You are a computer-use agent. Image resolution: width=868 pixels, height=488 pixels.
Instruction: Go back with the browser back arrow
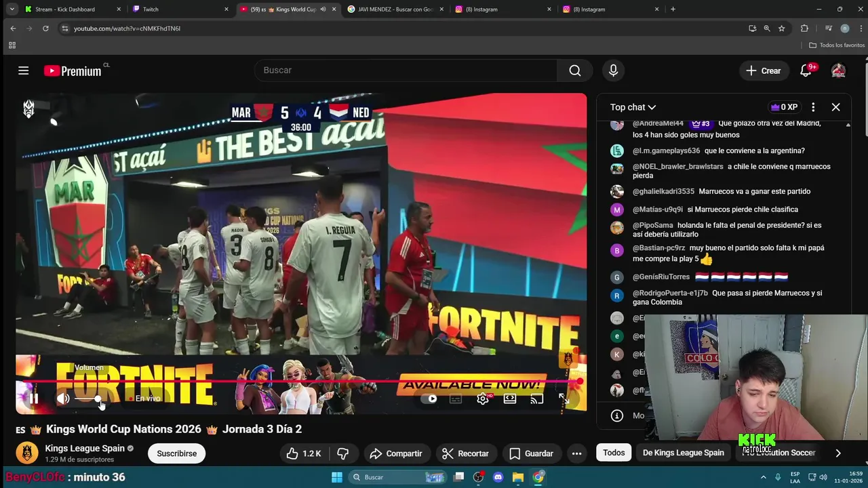point(13,28)
